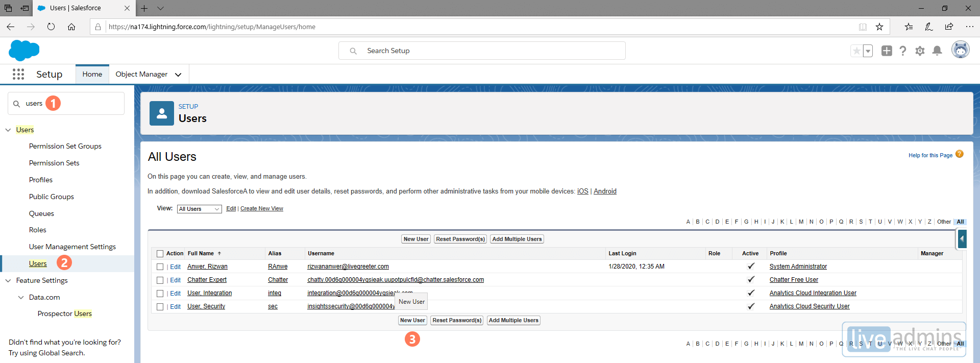Click the tabs you've set aside icon
Viewport: 980px width, 363px height.
[x=8, y=8]
